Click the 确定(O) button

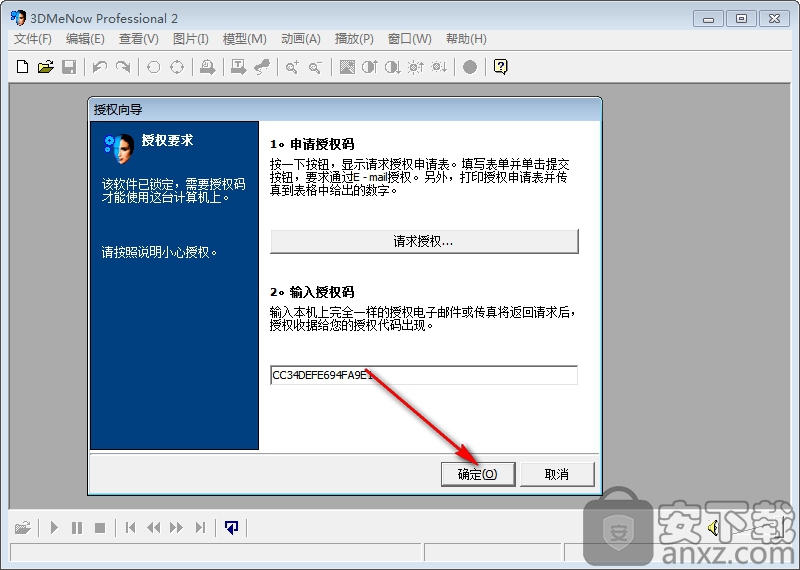pos(478,474)
